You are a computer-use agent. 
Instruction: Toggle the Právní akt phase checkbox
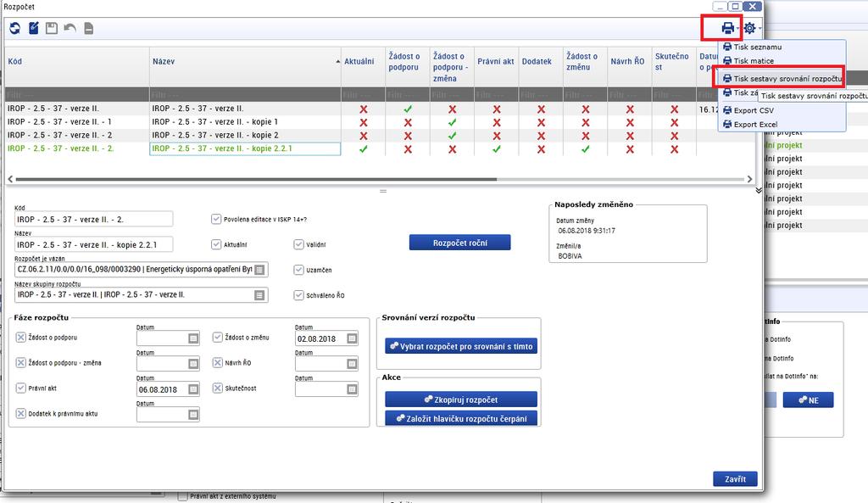click(21, 388)
